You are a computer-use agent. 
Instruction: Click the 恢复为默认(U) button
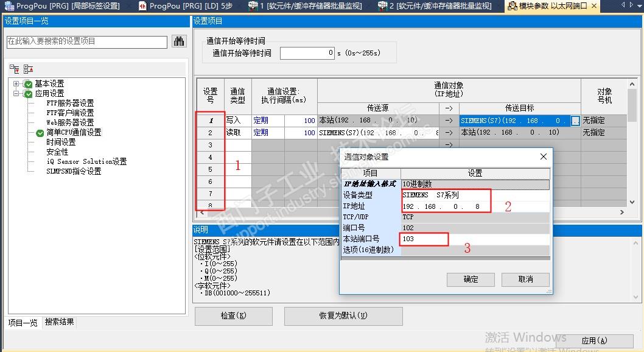click(x=343, y=316)
